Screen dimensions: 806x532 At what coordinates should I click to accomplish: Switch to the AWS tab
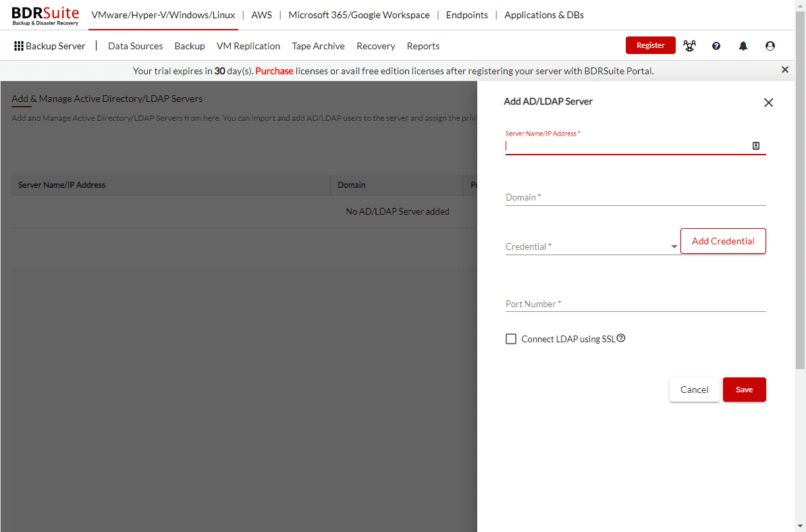(262, 15)
